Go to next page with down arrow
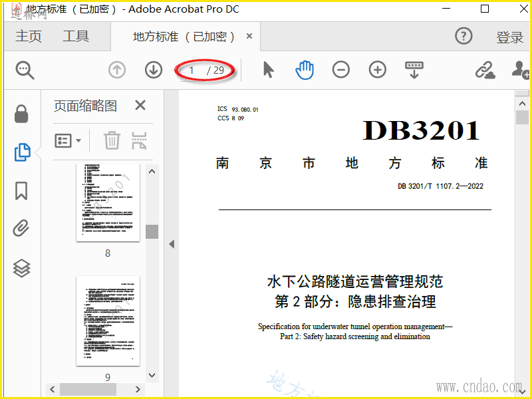Image resolution: width=532 pixels, height=399 pixels. tap(154, 70)
